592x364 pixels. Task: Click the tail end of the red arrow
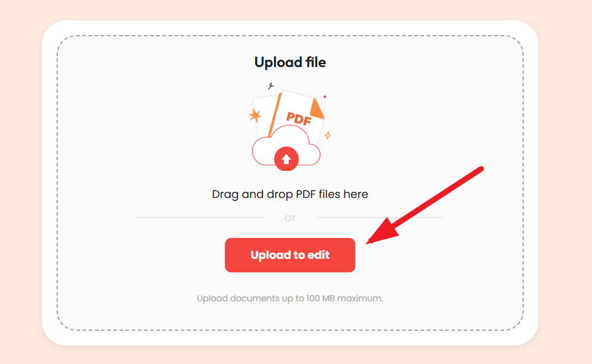click(x=480, y=170)
